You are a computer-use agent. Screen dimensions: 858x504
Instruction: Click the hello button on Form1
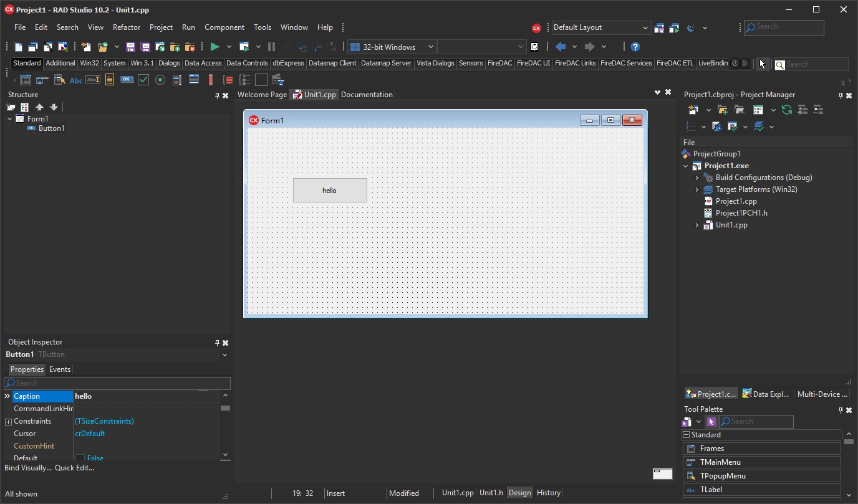pyautogui.click(x=330, y=190)
